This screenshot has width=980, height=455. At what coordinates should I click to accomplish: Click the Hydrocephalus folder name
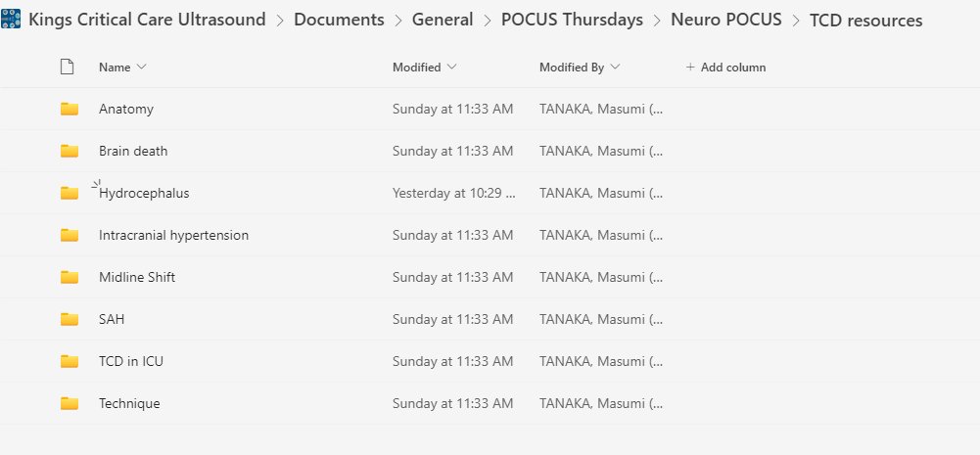[x=144, y=193]
